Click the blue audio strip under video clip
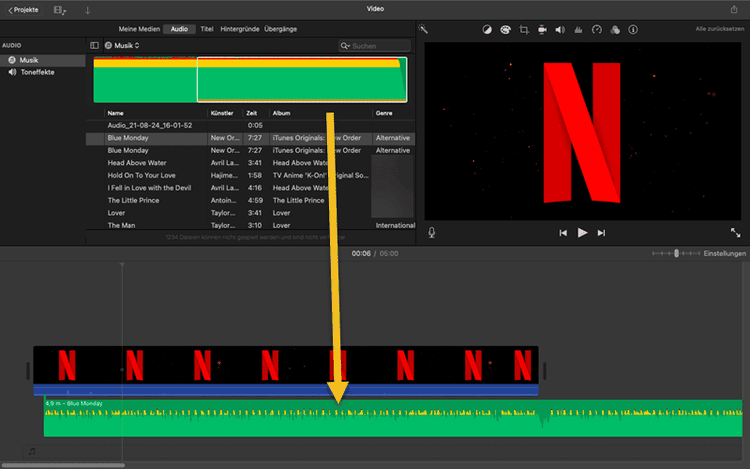This screenshot has height=469, width=750. pyautogui.click(x=286, y=390)
